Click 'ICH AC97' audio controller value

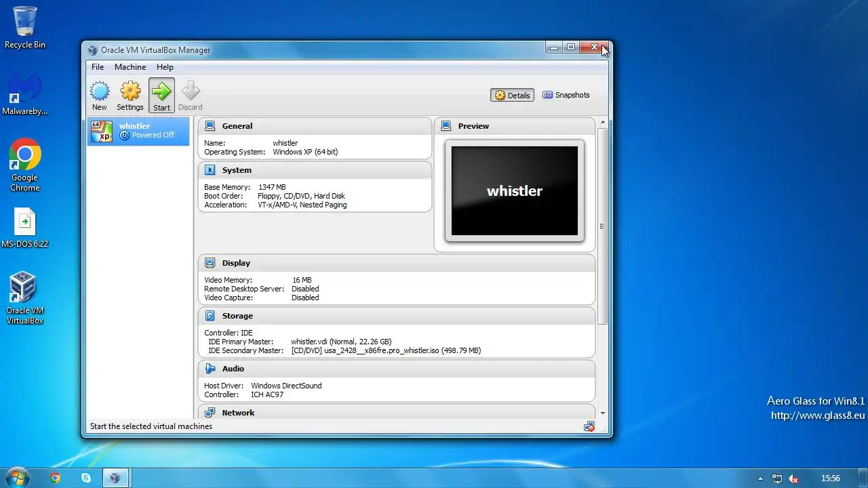(267, 394)
